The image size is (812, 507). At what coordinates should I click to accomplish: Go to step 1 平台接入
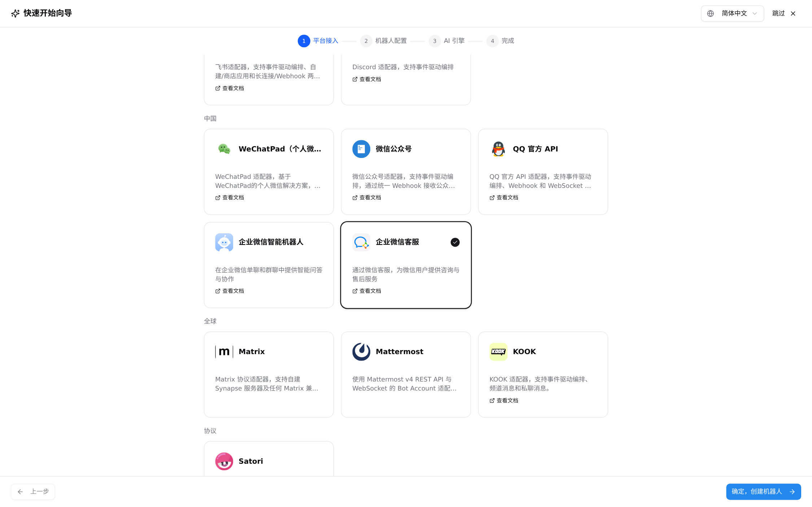click(318, 41)
